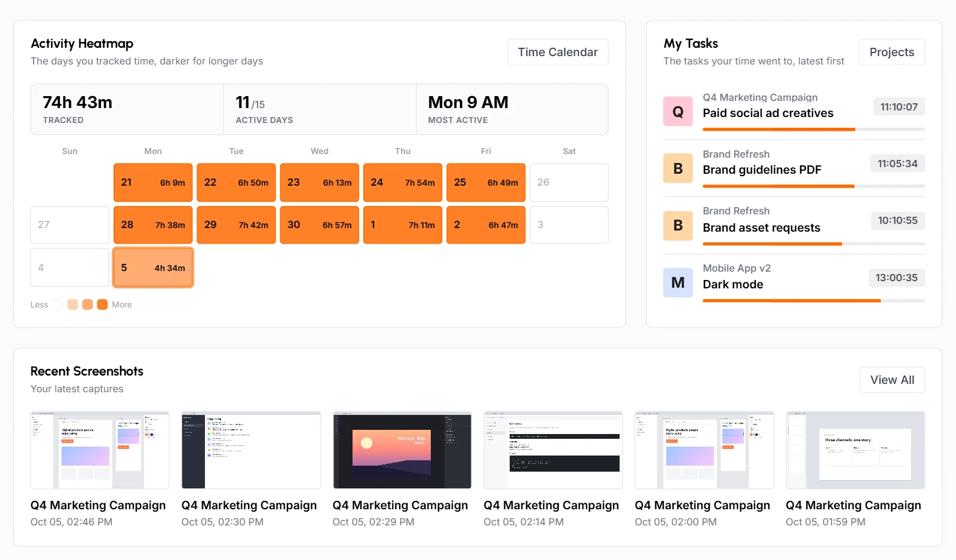Image resolution: width=956 pixels, height=560 pixels.
Task: Click the B icon beside Brand guidelines PDF
Action: pos(678,168)
